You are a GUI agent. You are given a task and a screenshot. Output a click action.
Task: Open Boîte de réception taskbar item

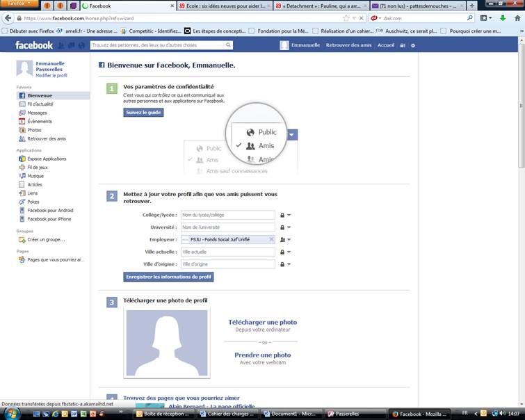point(162,414)
